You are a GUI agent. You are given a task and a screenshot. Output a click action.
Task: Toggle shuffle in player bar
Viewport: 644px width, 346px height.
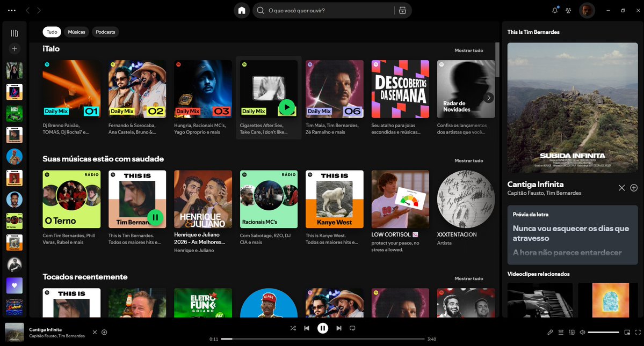(293, 328)
